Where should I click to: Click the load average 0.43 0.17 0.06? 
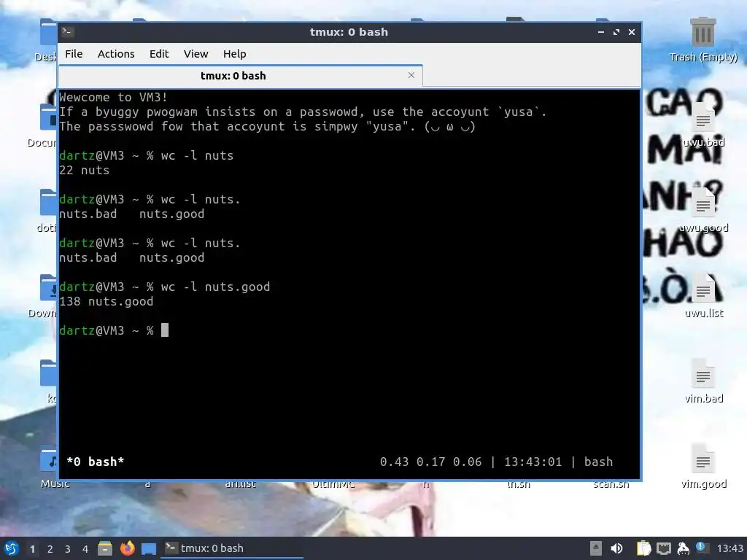click(x=430, y=462)
